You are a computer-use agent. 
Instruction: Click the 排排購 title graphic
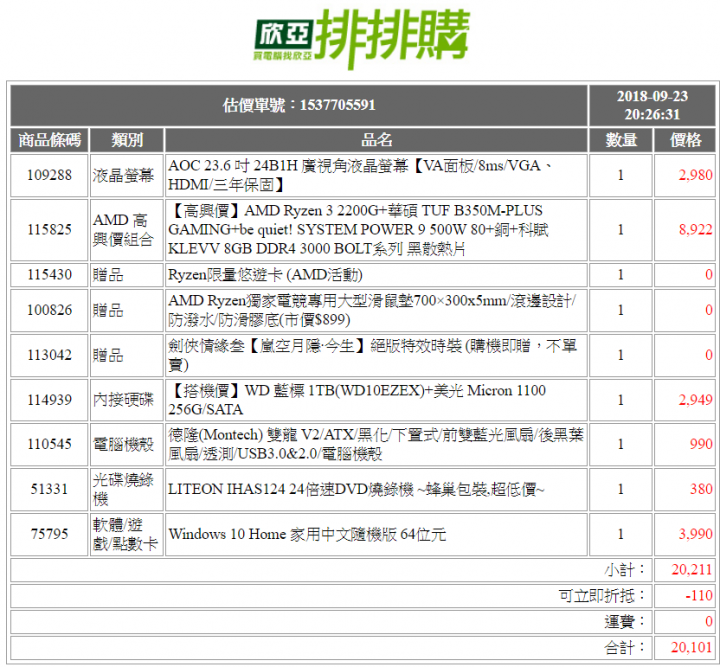(x=393, y=39)
